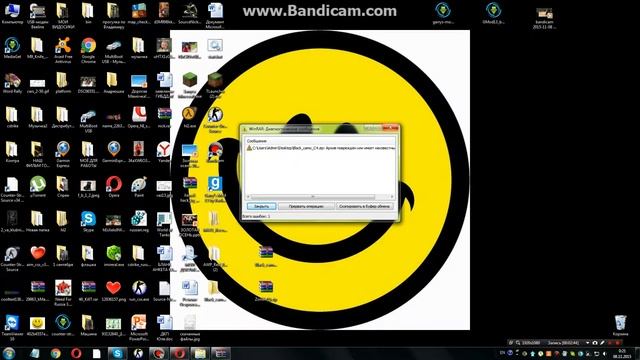The width and height of the screenshot is (640, 360).
Task: Open the Microsoft PowerPoint desktop shortcut
Action: pyautogui.click(x=139, y=327)
